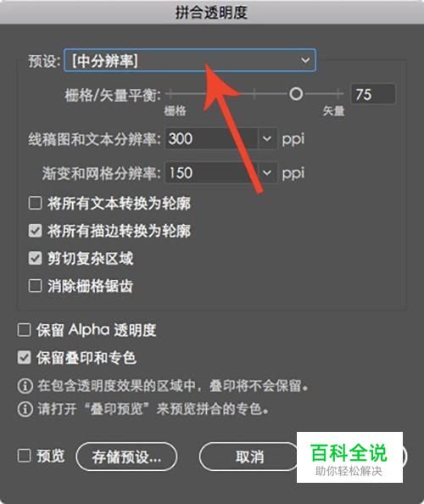
Task: Click the info icon beside 叠印将不会保留 message
Action: click(x=25, y=386)
